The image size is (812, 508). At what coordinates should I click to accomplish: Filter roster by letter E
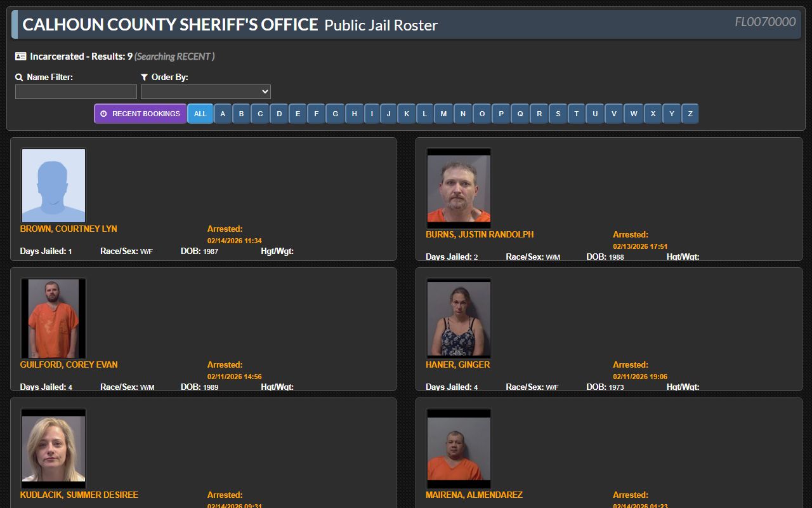click(x=298, y=114)
